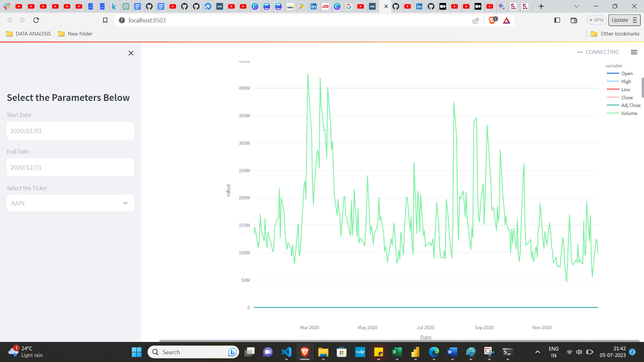Click the Start Date input field
Viewport: 644px width, 362px height.
[70, 131]
